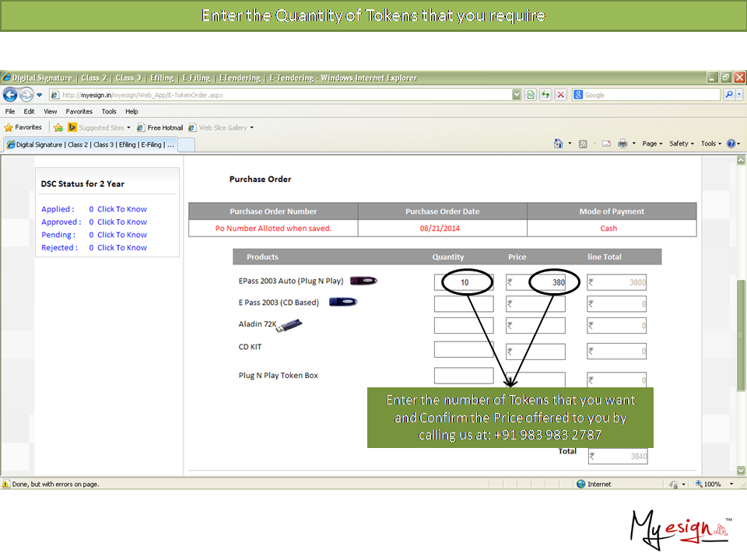Image resolution: width=747 pixels, height=560 pixels.
Task: Open the Rejected 'Click To Know' link
Action: click(121, 248)
